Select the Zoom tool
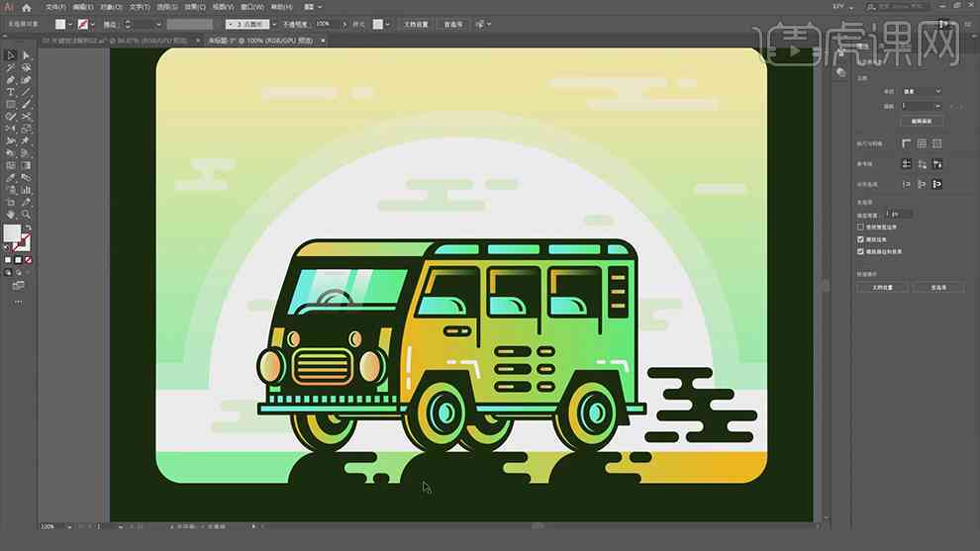 pyautogui.click(x=27, y=215)
